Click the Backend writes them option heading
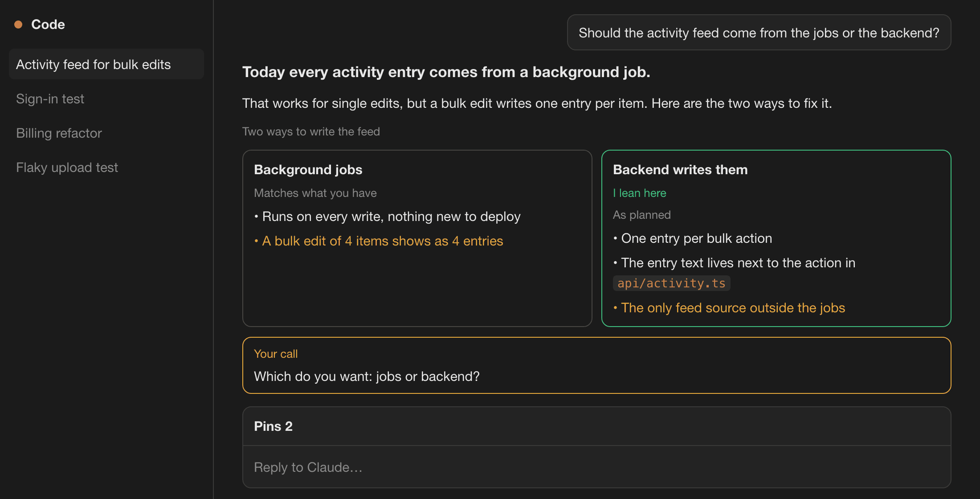 point(680,170)
